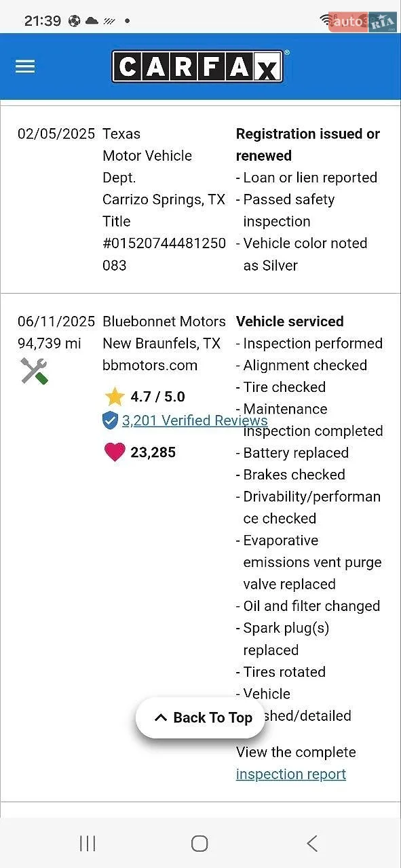The width and height of the screenshot is (401, 868).
Task: Tap the pink heart favorites icon
Action: pyautogui.click(x=115, y=452)
